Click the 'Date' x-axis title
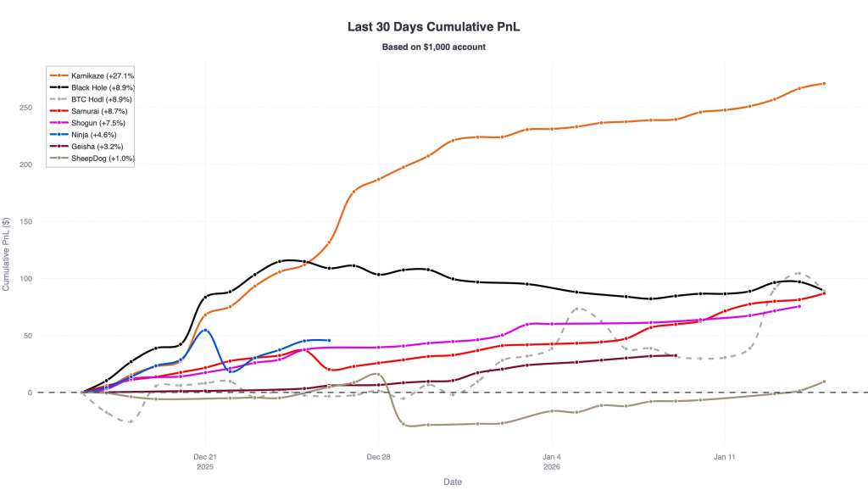The height and width of the screenshot is (496, 868). 454,482
